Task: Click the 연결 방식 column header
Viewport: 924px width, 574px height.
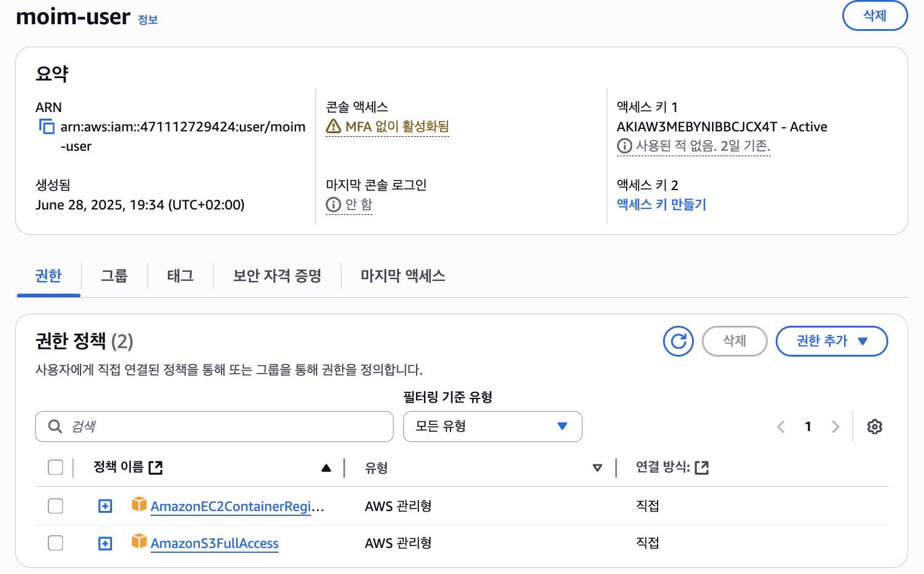Action: pyautogui.click(x=662, y=467)
